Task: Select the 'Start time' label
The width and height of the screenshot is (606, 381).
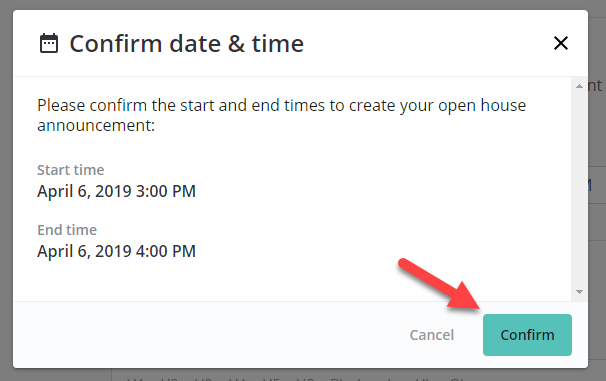Action: [71, 170]
